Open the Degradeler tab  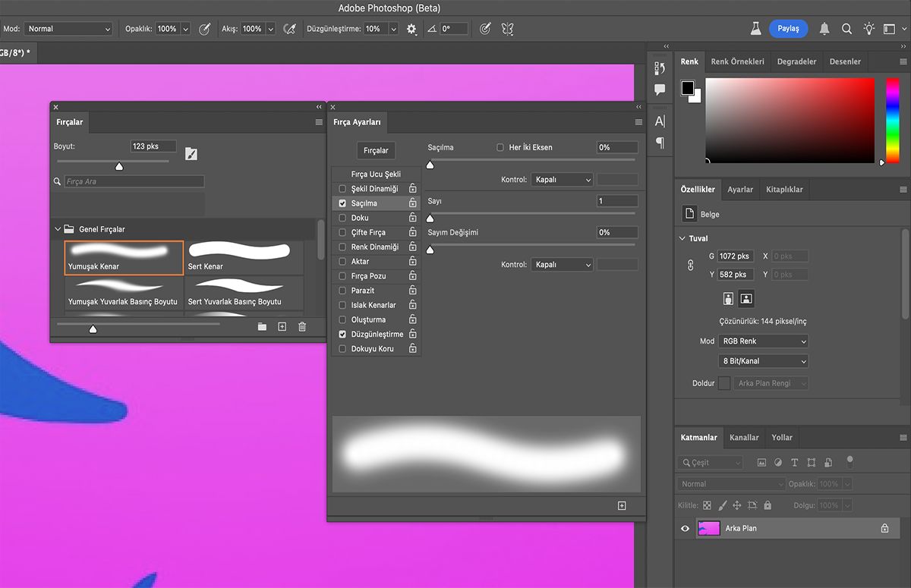(796, 61)
